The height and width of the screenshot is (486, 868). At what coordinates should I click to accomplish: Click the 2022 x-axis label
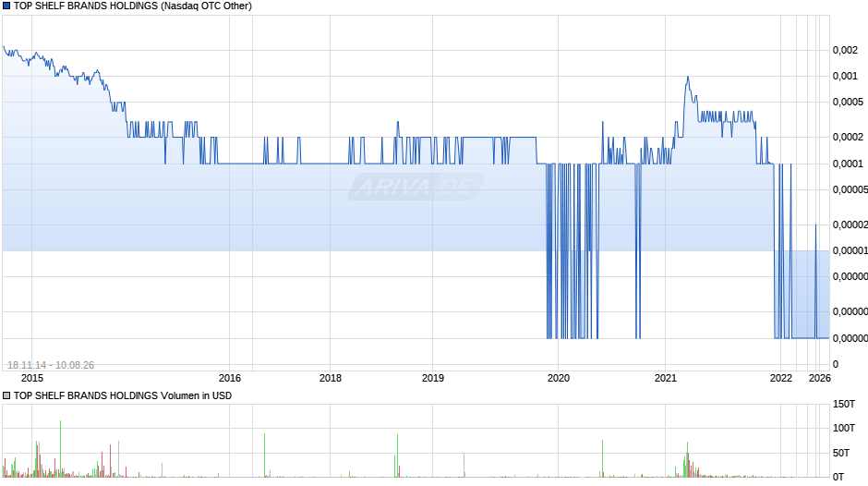click(781, 378)
